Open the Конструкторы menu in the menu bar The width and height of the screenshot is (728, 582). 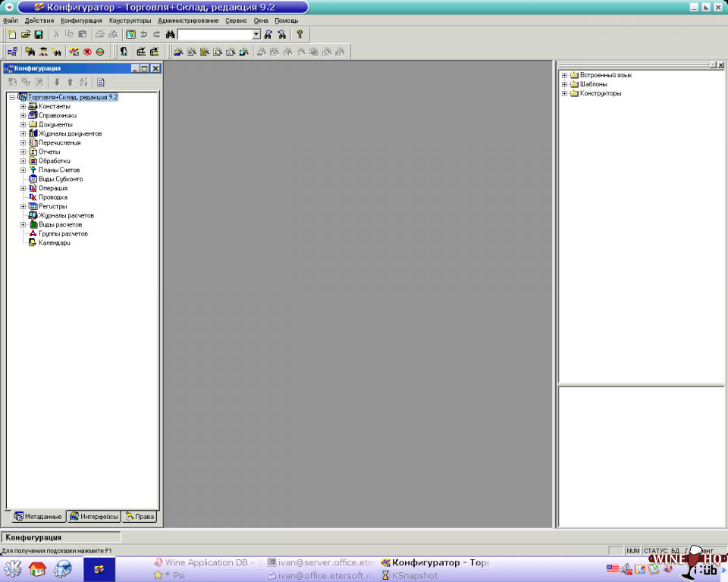click(x=130, y=20)
